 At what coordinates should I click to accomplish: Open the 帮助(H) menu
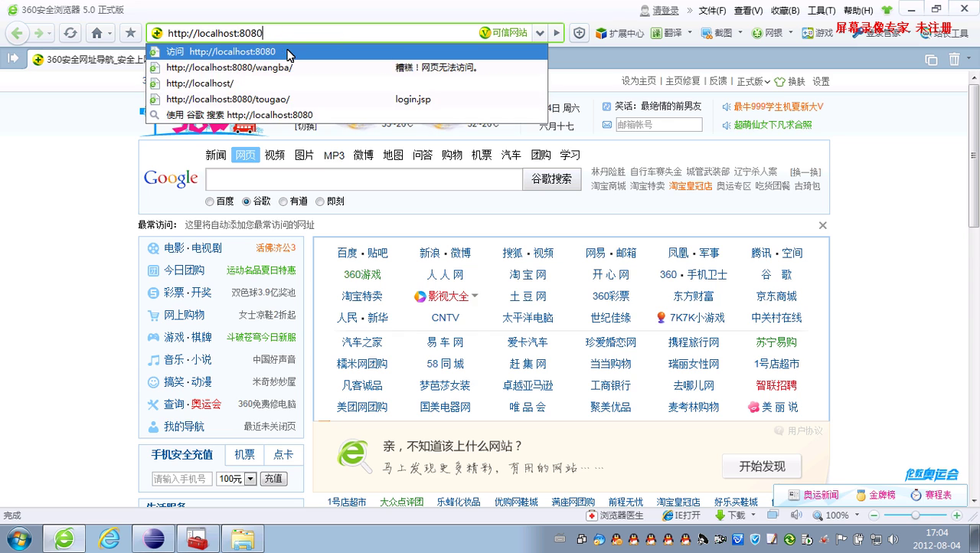point(857,10)
